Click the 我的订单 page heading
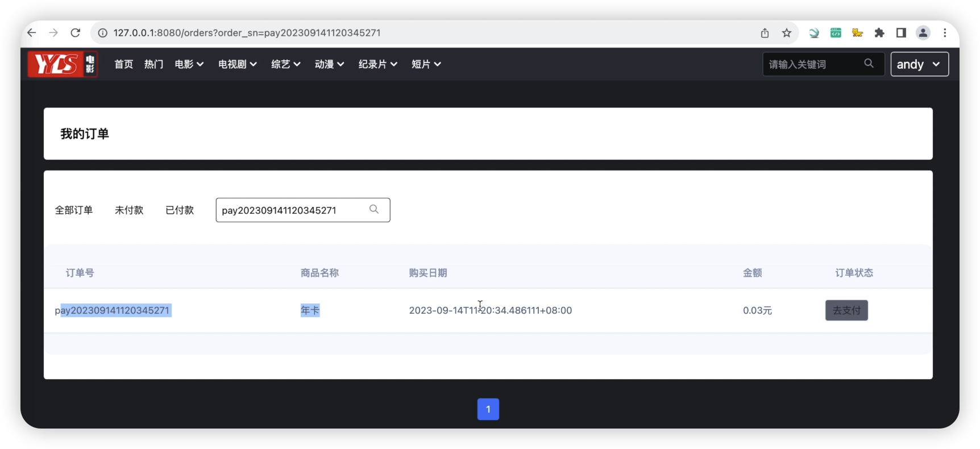The image size is (980, 449). (85, 134)
